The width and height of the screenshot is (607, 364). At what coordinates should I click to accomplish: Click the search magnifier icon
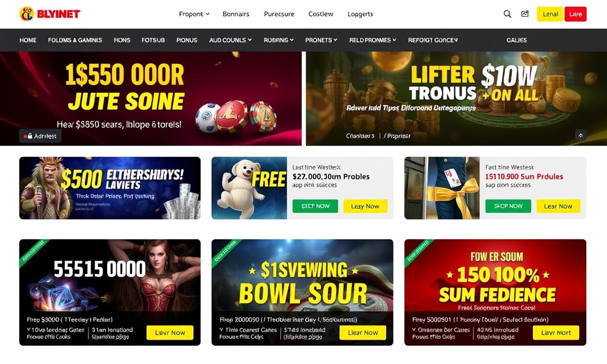[x=507, y=14]
